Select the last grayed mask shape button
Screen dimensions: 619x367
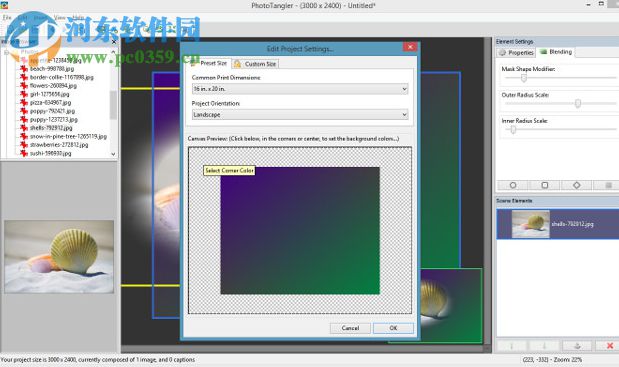pos(608,185)
